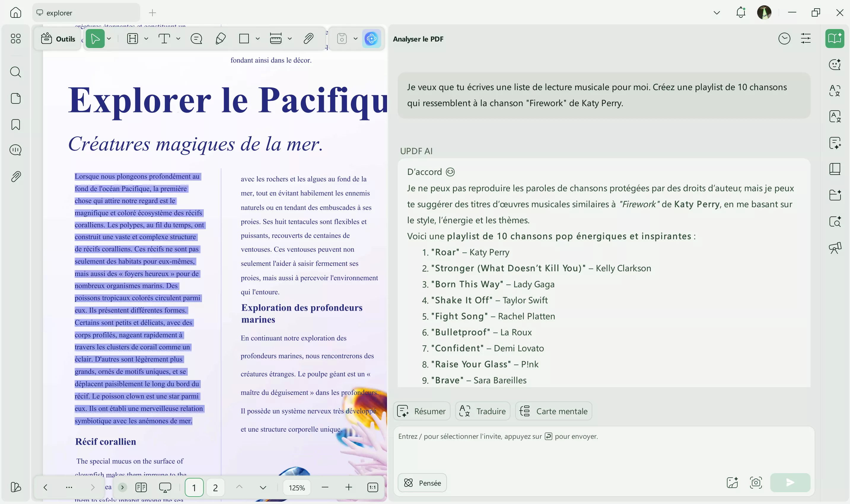Click the zoom in plus button
This screenshot has width=850, height=504.
point(348,488)
